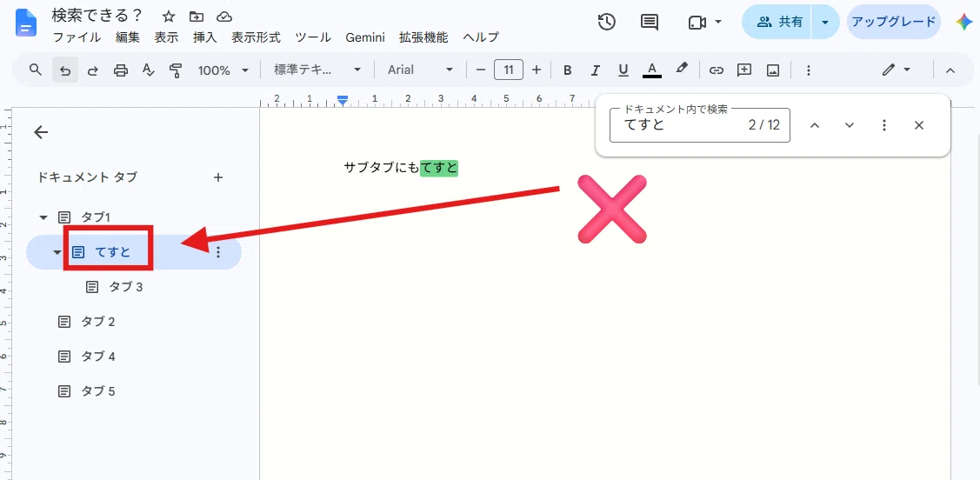Open the Google Docs home icon
Screen dimensions: 980x480
click(27, 23)
